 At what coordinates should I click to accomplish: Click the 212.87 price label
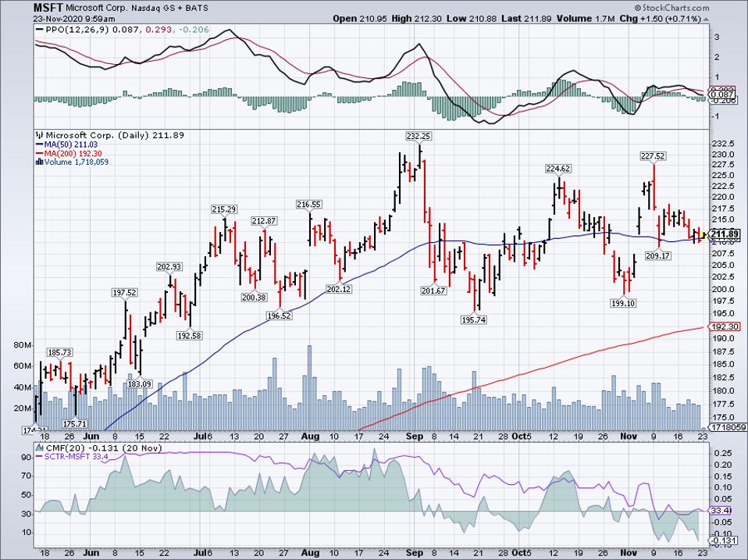[x=264, y=221]
